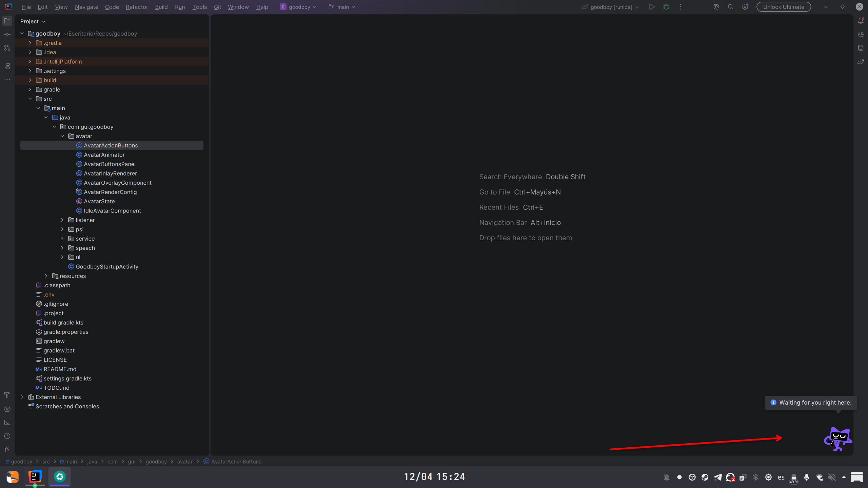Click the Run green play icon
The width and height of the screenshot is (868, 488).
651,7
